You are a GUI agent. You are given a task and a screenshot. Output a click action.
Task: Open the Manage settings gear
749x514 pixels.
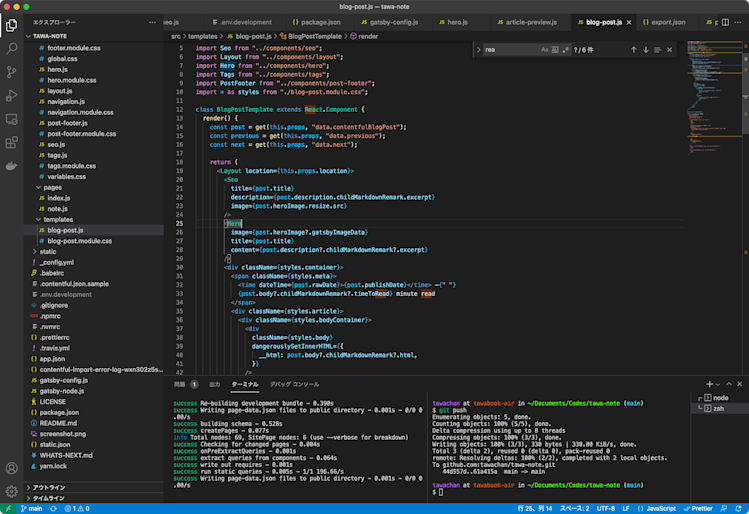click(x=11, y=491)
